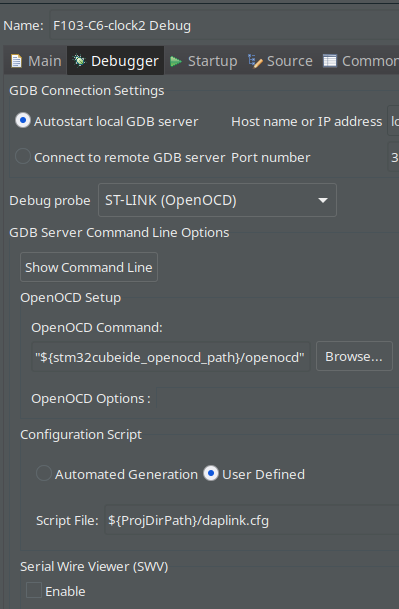The height and width of the screenshot is (609, 399).
Task: Select User Defined configuration script option
Action: [x=211, y=473]
